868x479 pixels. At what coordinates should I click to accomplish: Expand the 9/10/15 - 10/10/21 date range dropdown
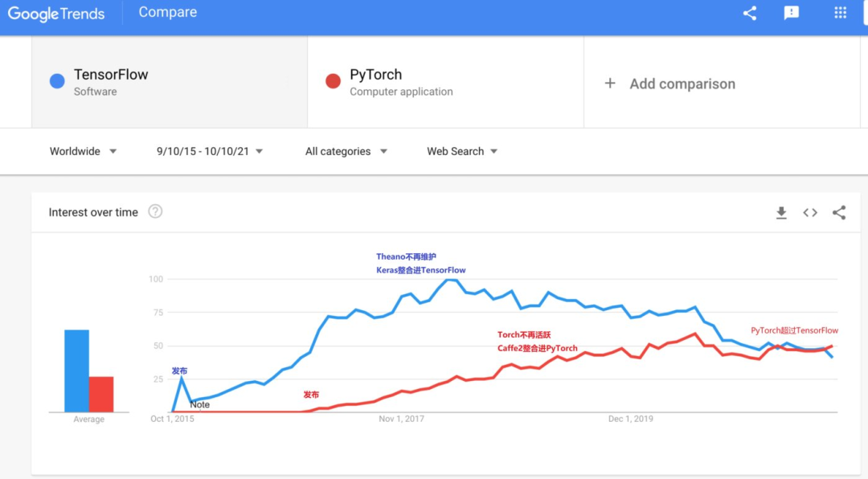(x=210, y=151)
